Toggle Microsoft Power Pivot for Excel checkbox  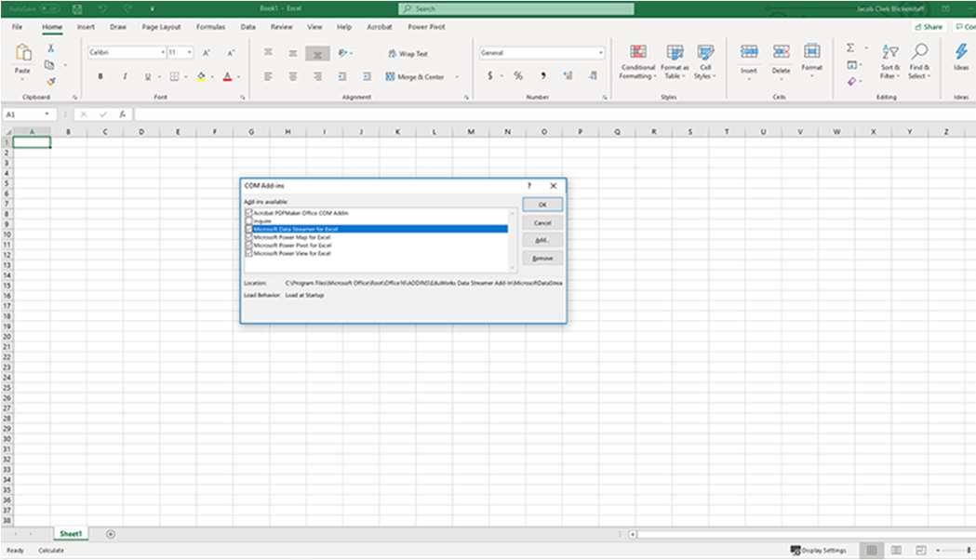tap(249, 246)
